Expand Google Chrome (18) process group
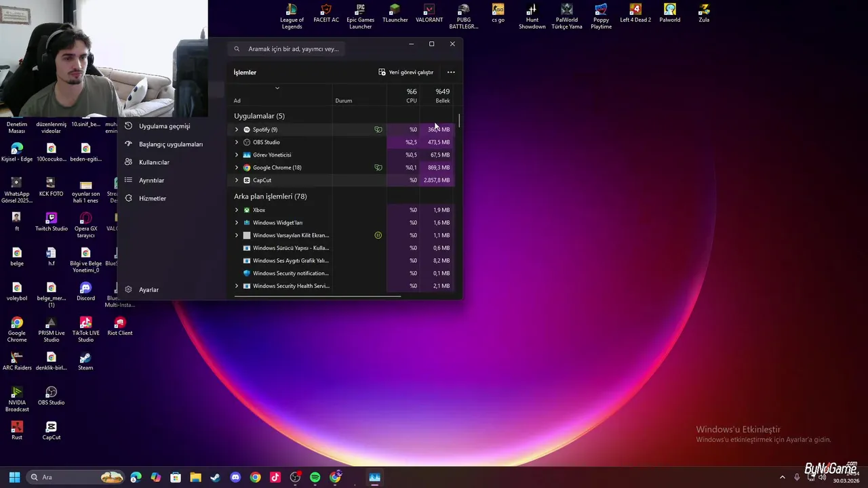 coord(237,167)
